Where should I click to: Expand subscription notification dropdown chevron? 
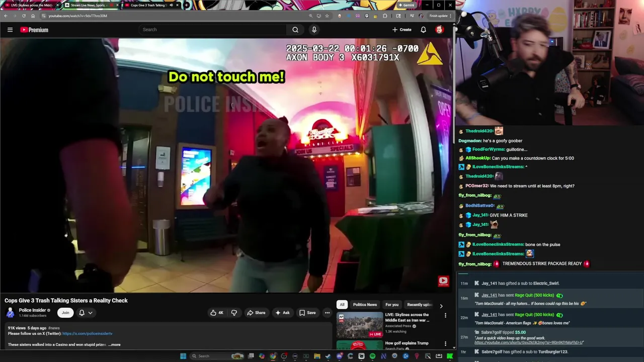(91, 313)
